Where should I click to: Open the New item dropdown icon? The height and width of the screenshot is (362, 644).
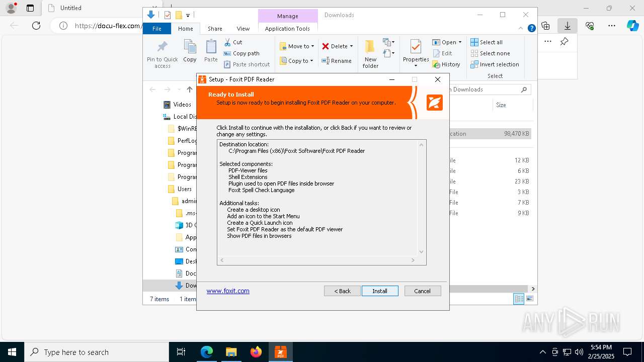[x=389, y=42]
